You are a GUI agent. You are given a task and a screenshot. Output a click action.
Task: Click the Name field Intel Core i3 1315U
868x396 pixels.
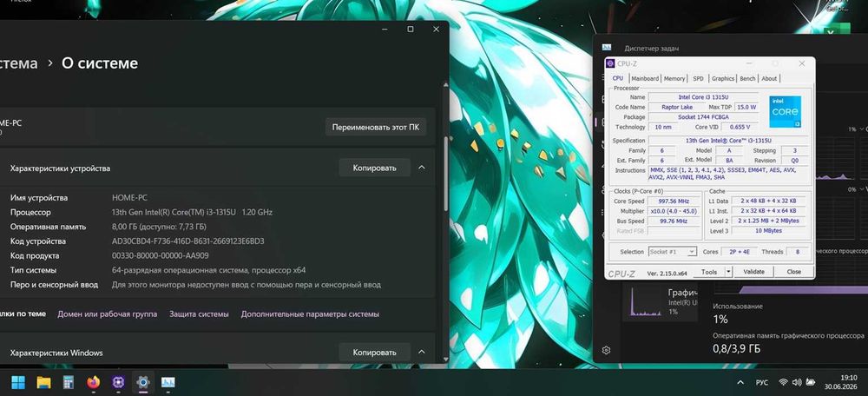click(703, 97)
